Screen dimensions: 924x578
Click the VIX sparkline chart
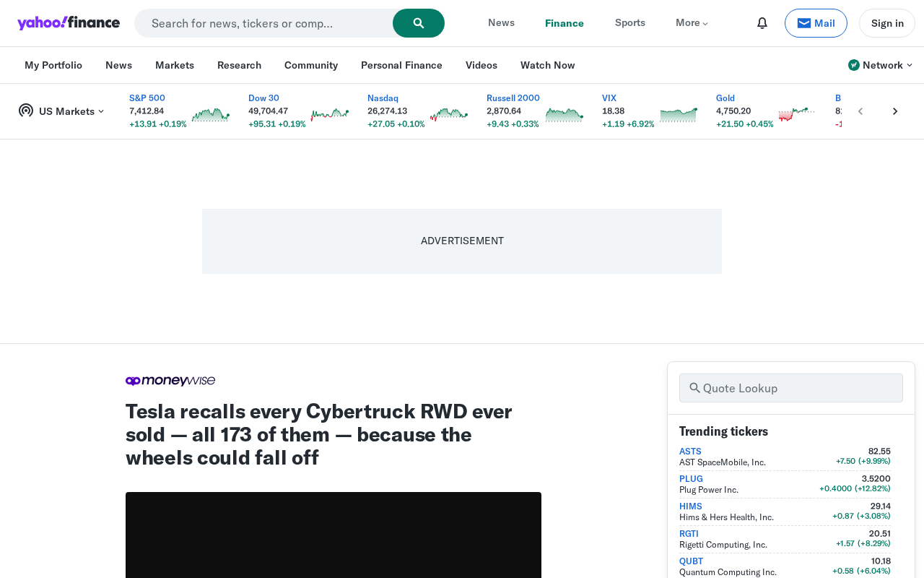coord(679,114)
